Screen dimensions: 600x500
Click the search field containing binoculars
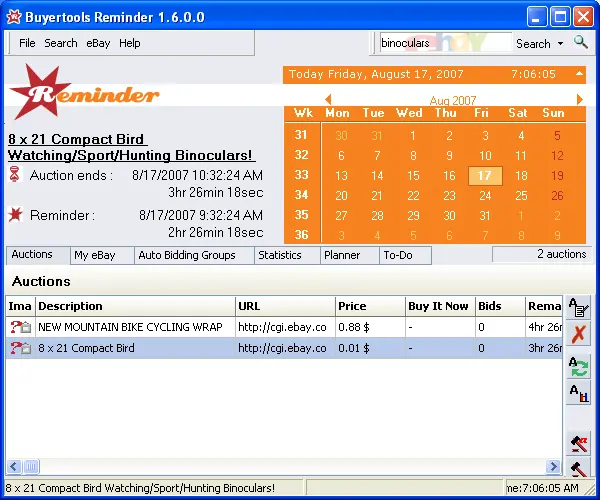click(x=444, y=43)
